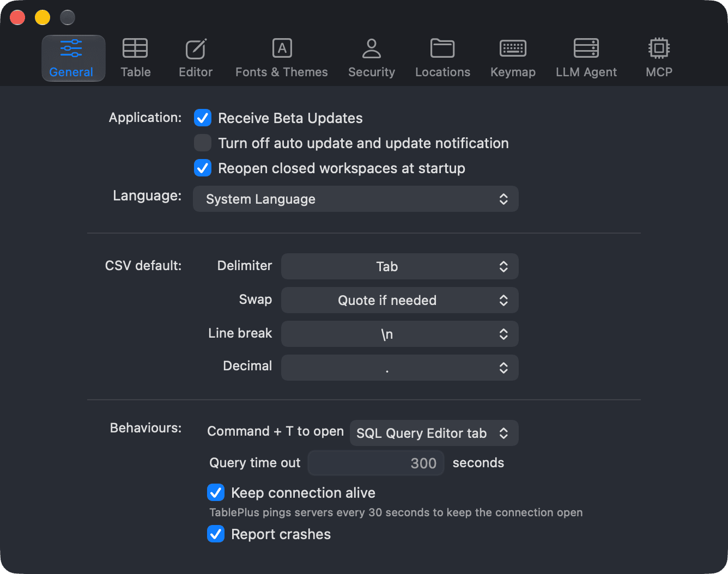This screenshot has width=728, height=574.
Task: Disable Receive Beta Updates
Action: click(x=203, y=118)
